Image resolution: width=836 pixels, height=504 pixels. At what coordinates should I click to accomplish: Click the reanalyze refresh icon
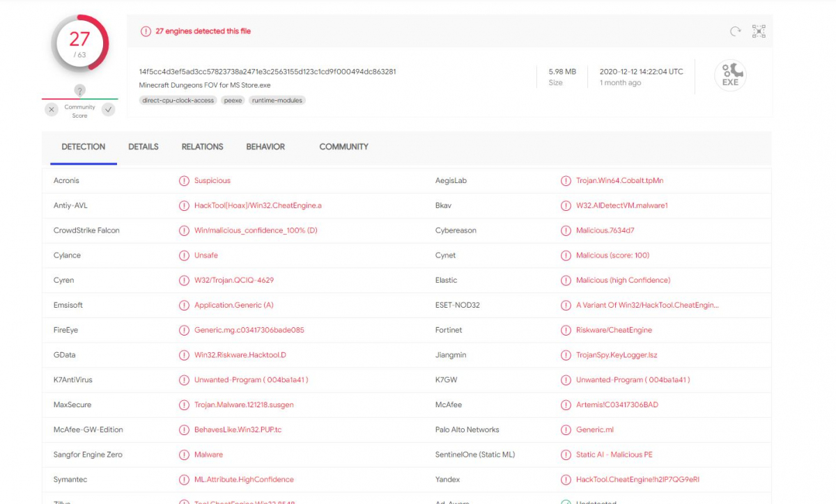(735, 31)
